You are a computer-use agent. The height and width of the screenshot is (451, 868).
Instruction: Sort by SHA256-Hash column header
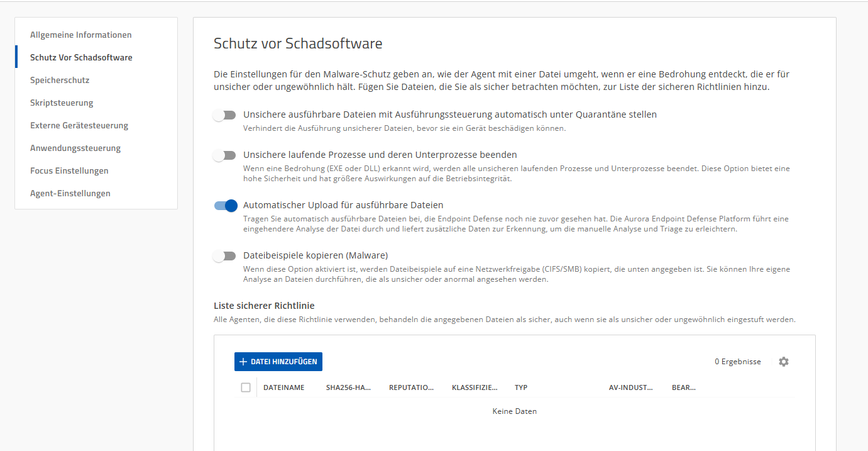(x=348, y=387)
